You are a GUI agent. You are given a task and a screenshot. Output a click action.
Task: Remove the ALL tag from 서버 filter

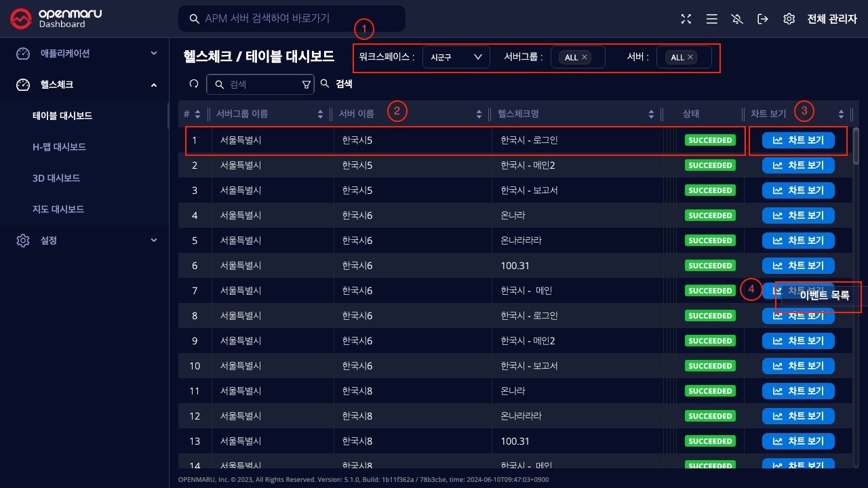coord(690,58)
